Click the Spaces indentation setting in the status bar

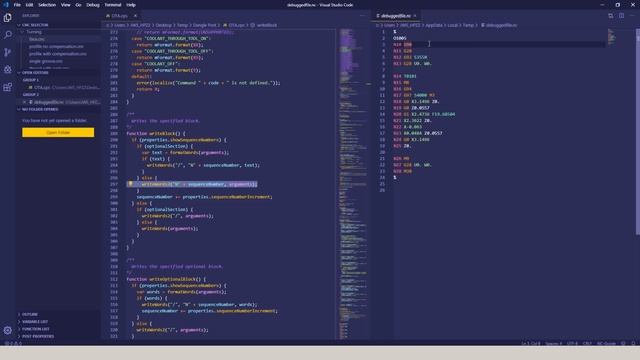(553, 343)
